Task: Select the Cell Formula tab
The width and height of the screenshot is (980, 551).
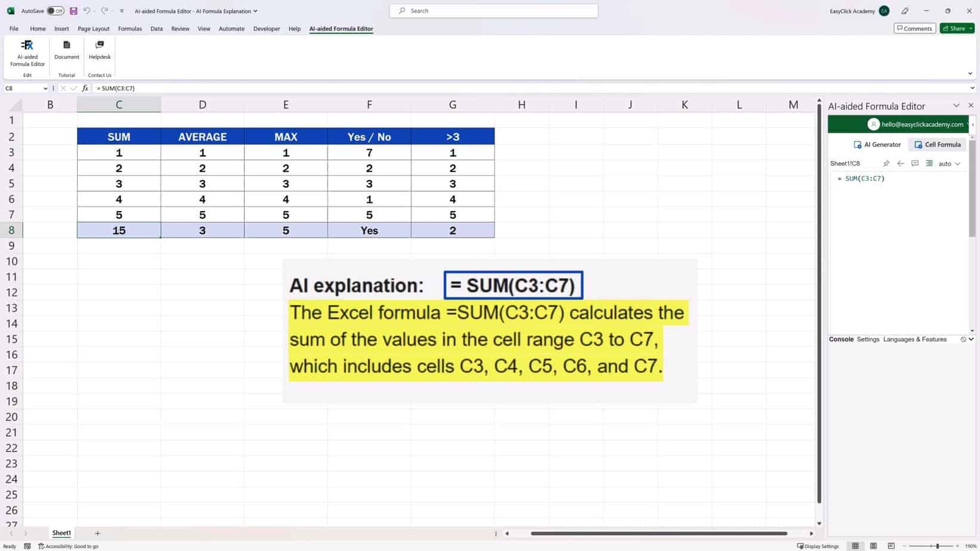Action: tap(937, 144)
